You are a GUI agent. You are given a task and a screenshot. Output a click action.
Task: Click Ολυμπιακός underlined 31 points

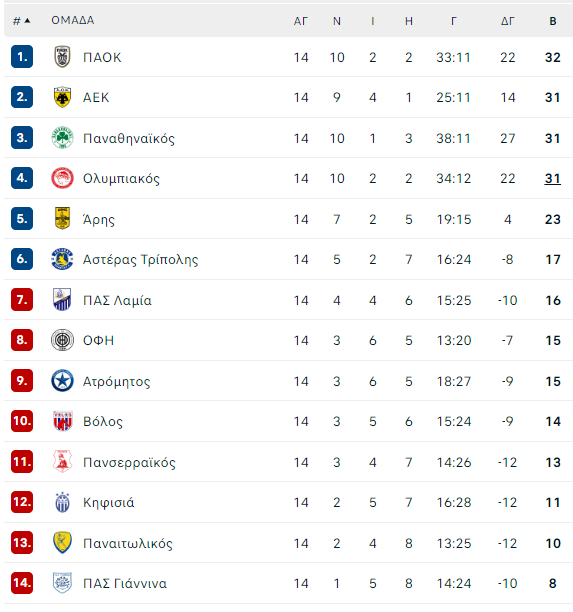click(x=553, y=179)
